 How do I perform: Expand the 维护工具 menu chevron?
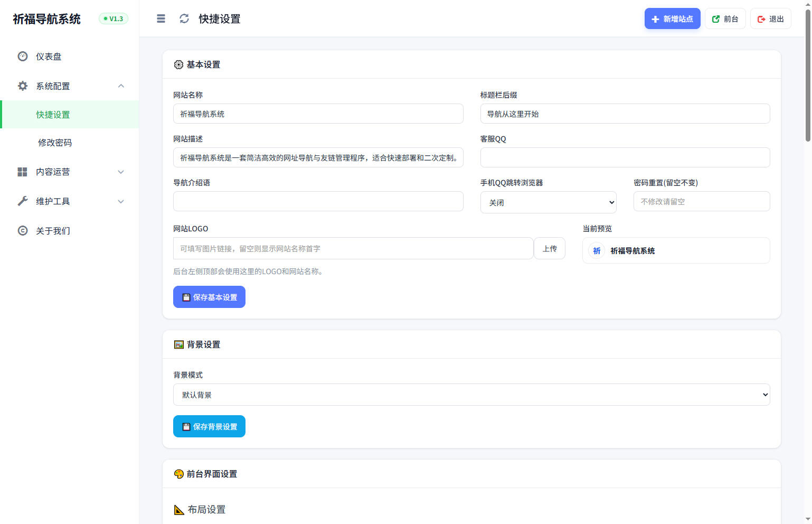[121, 201]
